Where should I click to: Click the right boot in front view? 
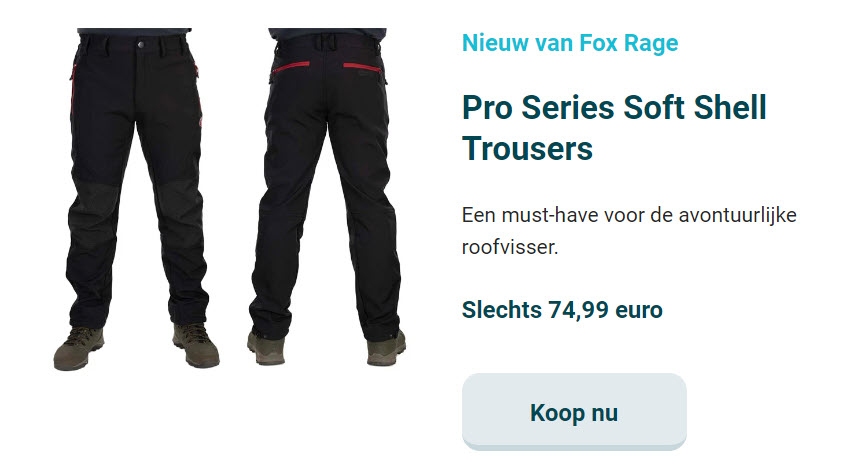pyautogui.click(x=196, y=345)
